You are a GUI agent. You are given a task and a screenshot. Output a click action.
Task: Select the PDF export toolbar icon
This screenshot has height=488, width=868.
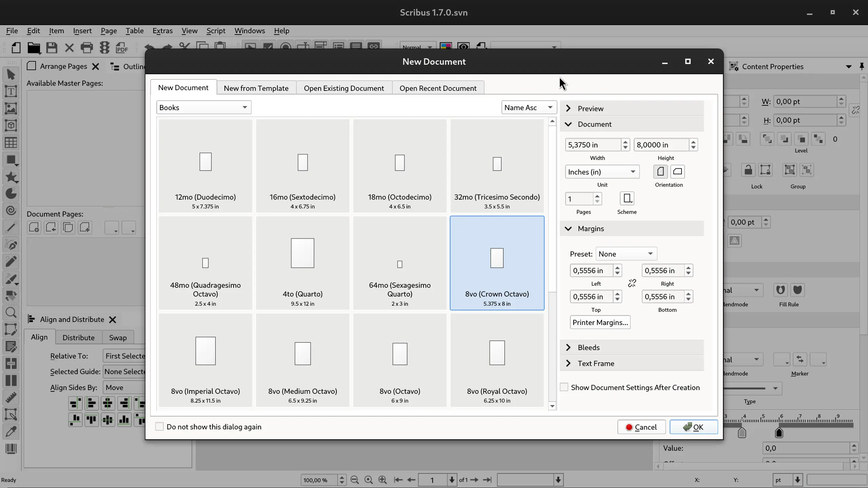[122, 48]
